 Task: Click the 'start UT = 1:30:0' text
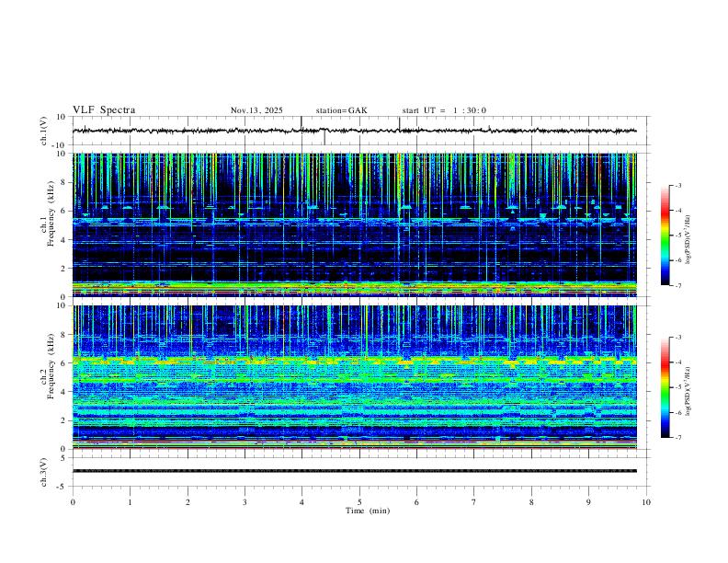pos(444,110)
